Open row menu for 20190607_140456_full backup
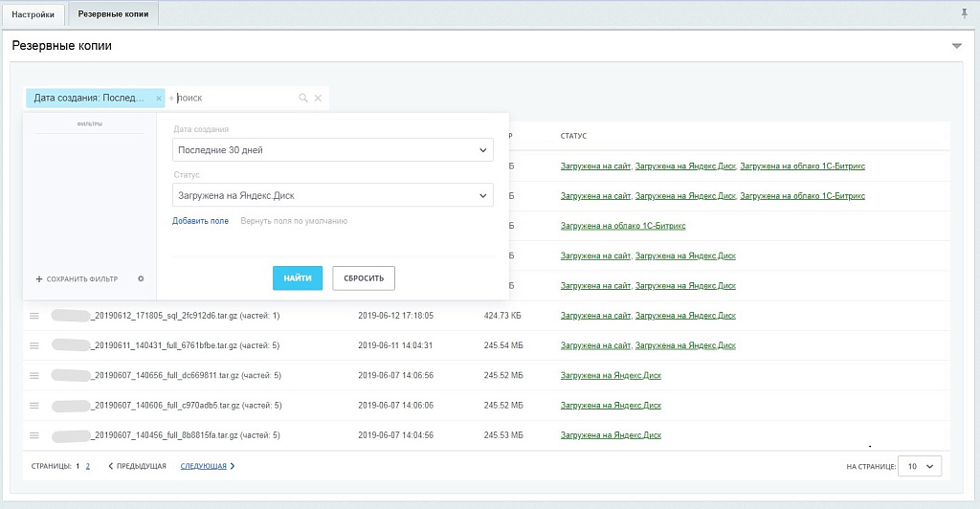 tap(33, 435)
